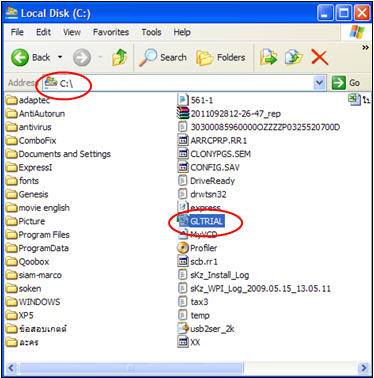Select the scb.rr1 file icon
Viewport: 374px width, 378px height.
183,261
